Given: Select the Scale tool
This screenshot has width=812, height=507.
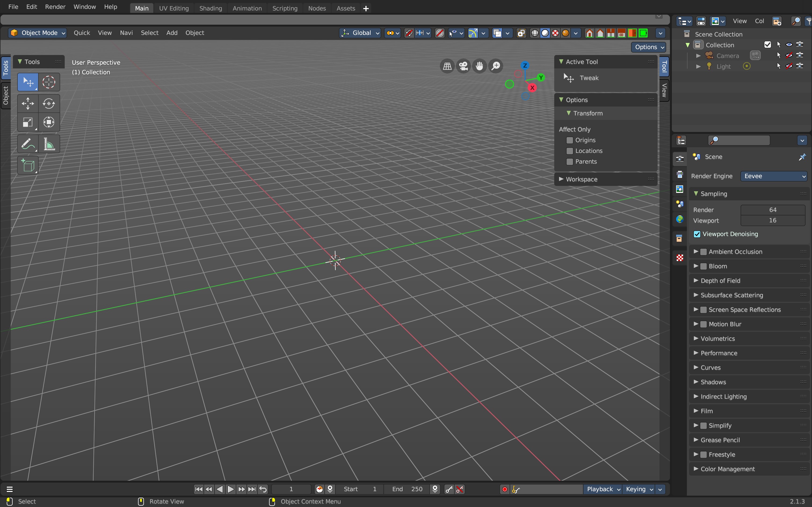Looking at the screenshot, I should point(28,122).
